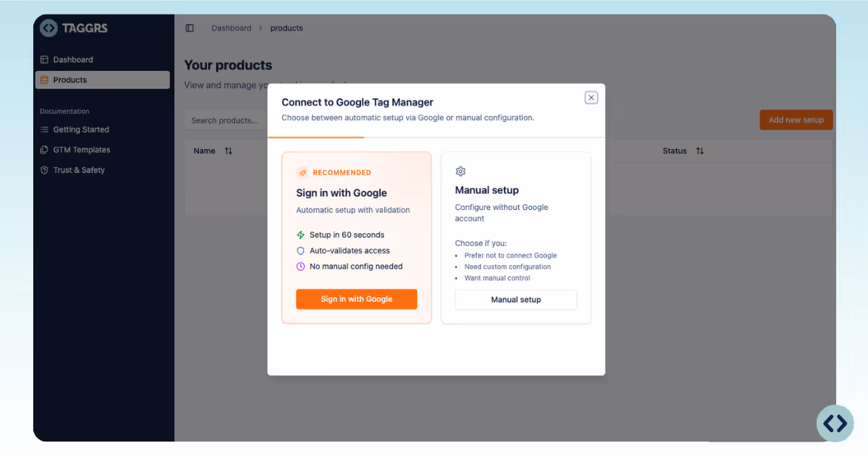Click the Products database icon
Screen dimensions: 868x456
tap(45, 80)
